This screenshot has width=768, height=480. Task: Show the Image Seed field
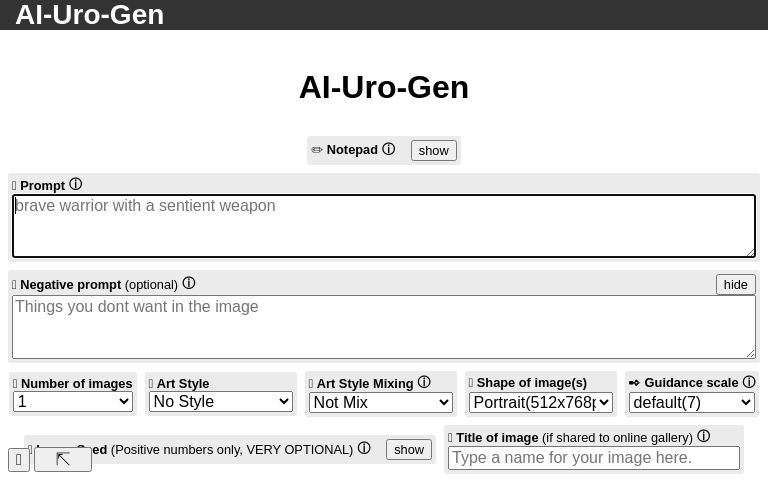409,449
